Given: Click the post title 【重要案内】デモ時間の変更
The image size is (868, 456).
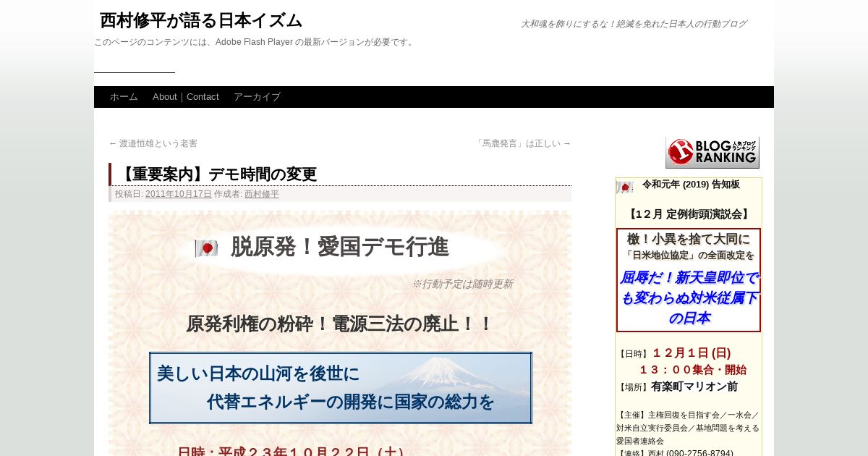Looking at the screenshot, I should pos(217,174).
